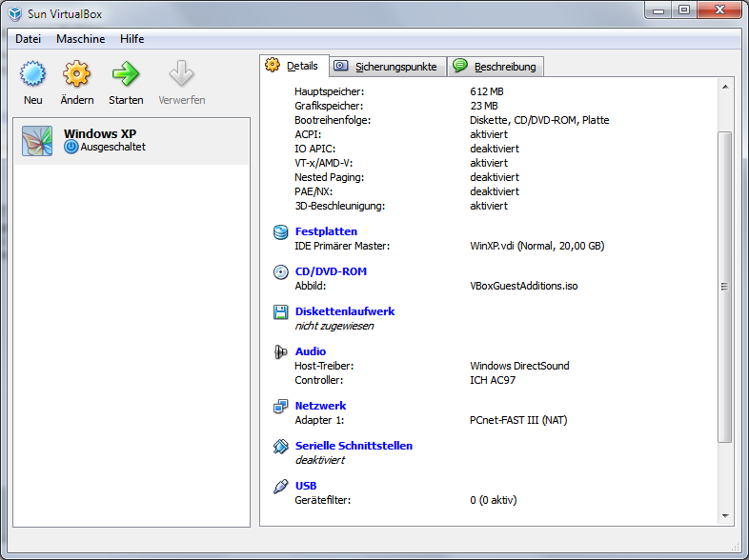Image resolution: width=749 pixels, height=560 pixels.
Task: Click the Gerätefilter value 0 (0 aktiv)
Action: 494,500
